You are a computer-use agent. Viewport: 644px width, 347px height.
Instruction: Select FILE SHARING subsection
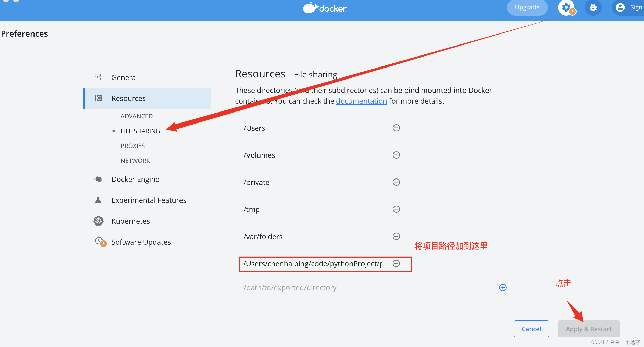point(140,131)
